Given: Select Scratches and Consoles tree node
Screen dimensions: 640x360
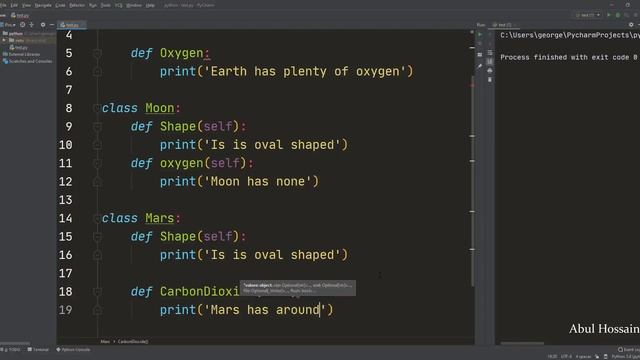Looking at the screenshot, I should click(x=27, y=61).
